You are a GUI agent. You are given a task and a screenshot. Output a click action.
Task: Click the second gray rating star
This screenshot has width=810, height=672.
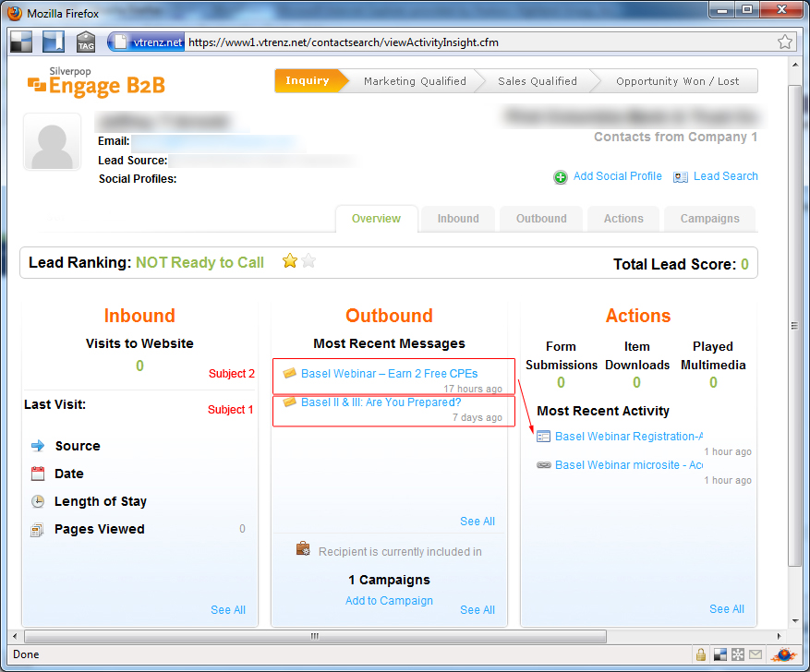point(308,261)
